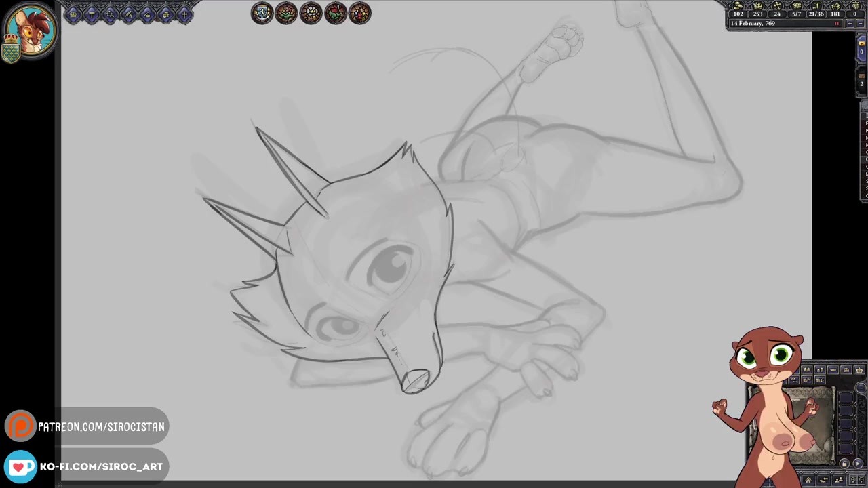
Task: Click the prestige crown icon in top bar
Action: pyautogui.click(x=757, y=5)
